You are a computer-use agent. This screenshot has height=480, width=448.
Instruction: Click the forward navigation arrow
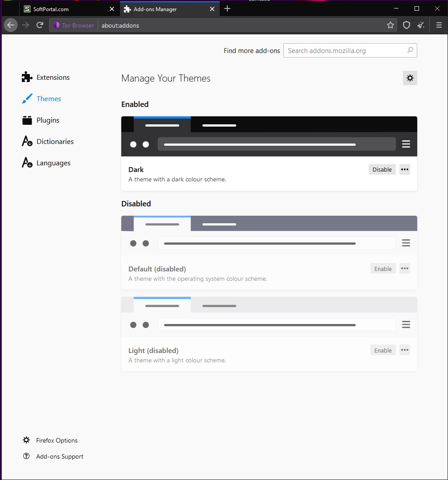25,25
